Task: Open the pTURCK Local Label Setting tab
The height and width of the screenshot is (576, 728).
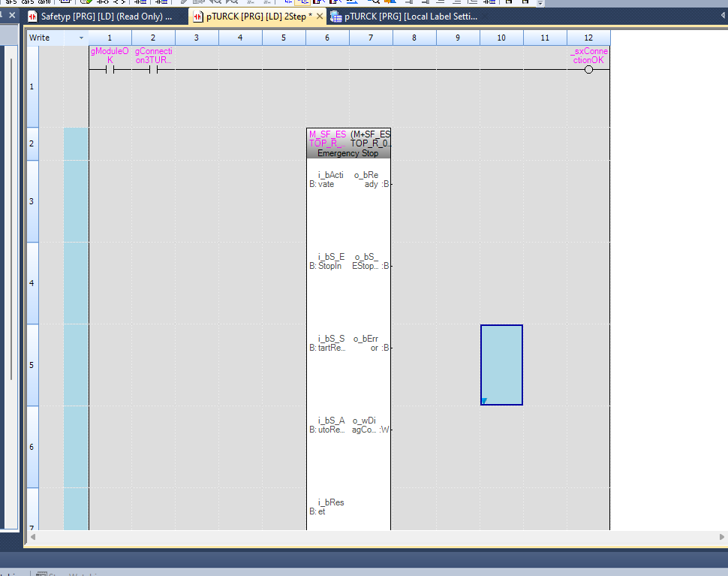Action: [x=404, y=17]
